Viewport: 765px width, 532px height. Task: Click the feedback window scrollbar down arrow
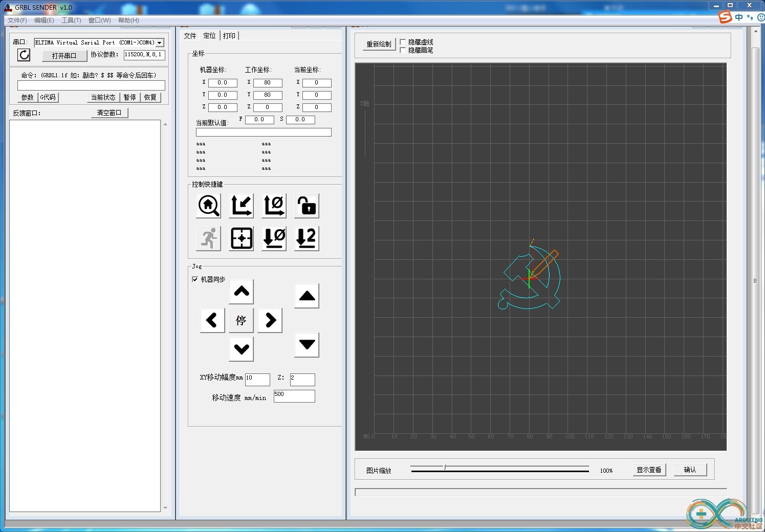165,508
